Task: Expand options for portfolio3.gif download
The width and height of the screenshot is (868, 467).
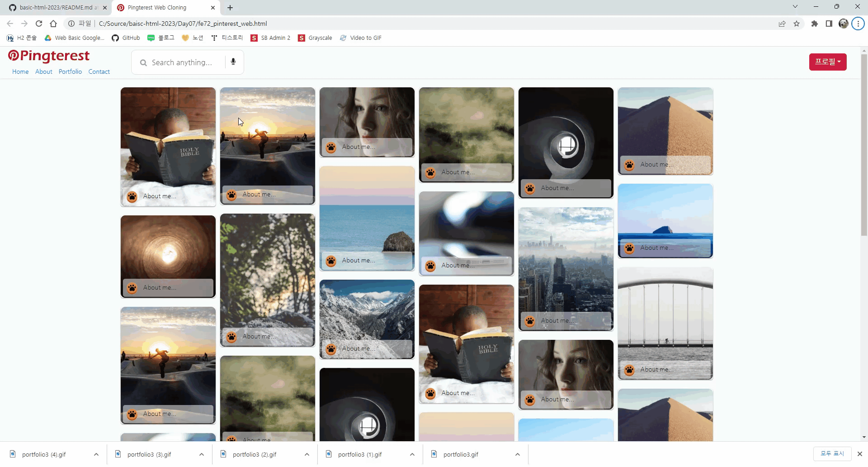Action: (x=518, y=454)
